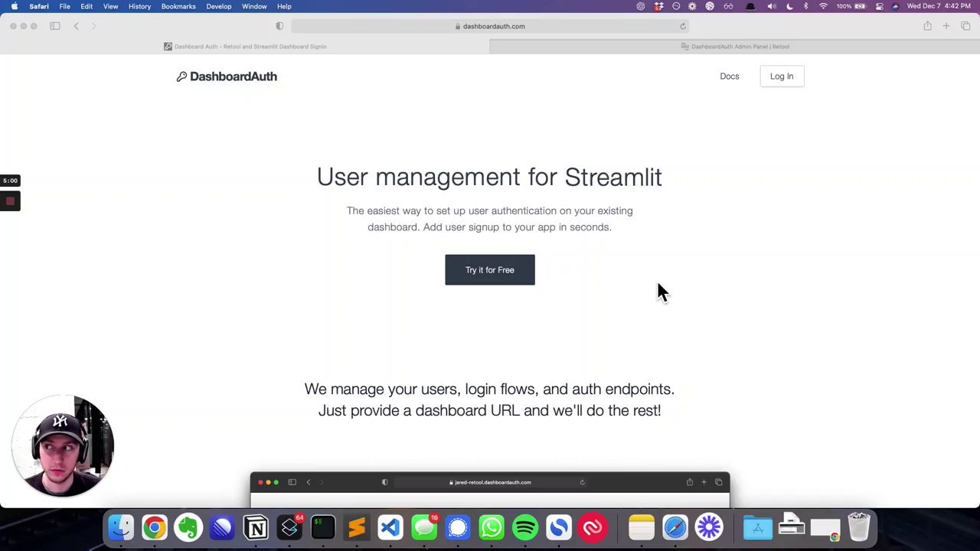This screenshot has width=980, height=551.
Task: Open Finder from the dock
Action: pos(120,527)
